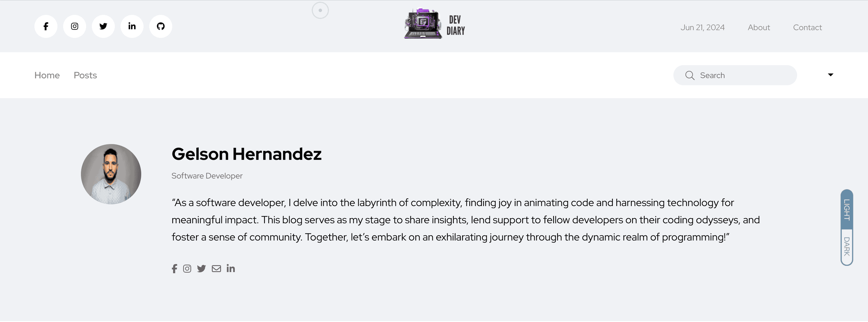Open the LinkedIn icon in the header
Viewport: 868px width, 322px height.
pyautogui.click(x=132, y=26)
